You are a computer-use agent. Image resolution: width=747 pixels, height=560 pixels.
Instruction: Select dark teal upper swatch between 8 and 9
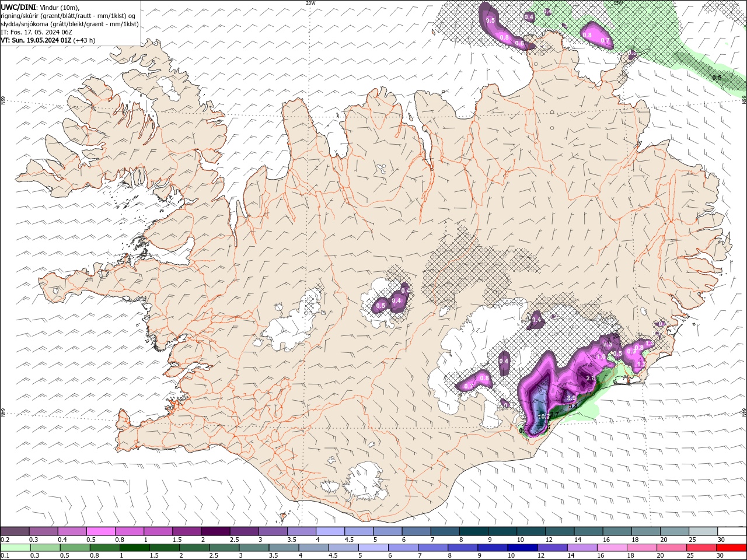474,531
